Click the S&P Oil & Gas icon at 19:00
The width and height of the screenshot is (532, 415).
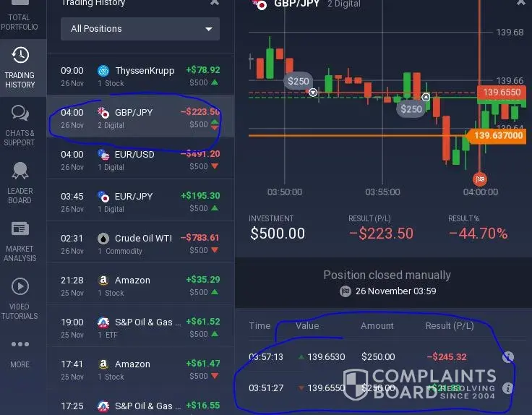pyautogui.click(x=103, y=322)
